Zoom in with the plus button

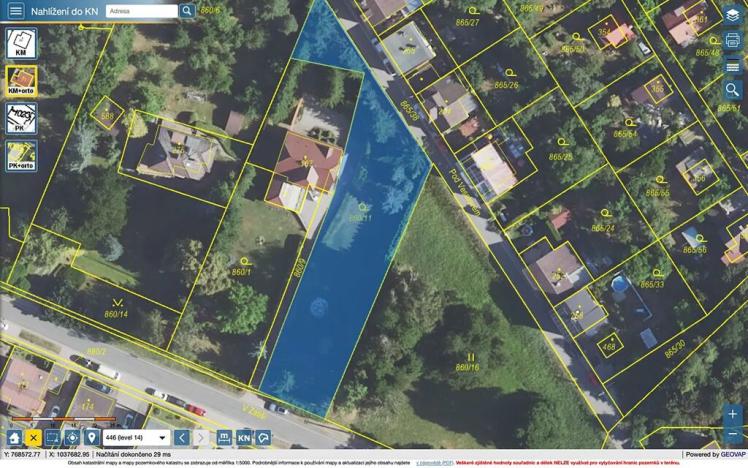[x=733, y=414]
